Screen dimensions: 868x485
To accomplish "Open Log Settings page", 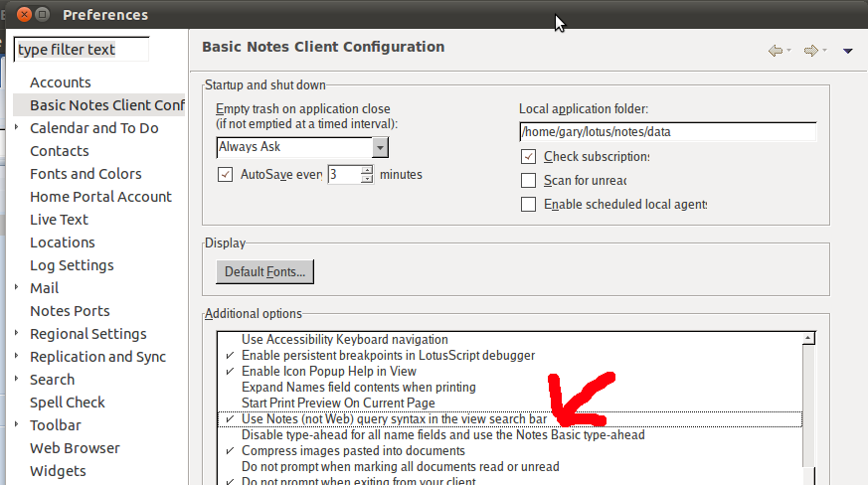I will [x=72, y=265].
